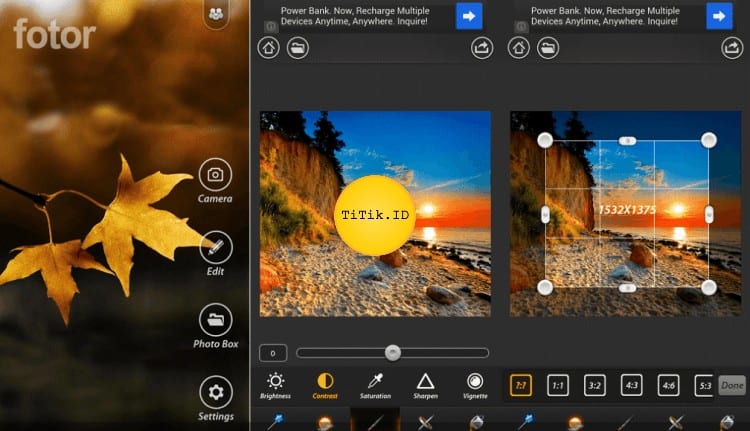The width and height of the screenshot is (750, 431).
Task: Select the 1:1 crop ratio
Action: tap(558, 385)
